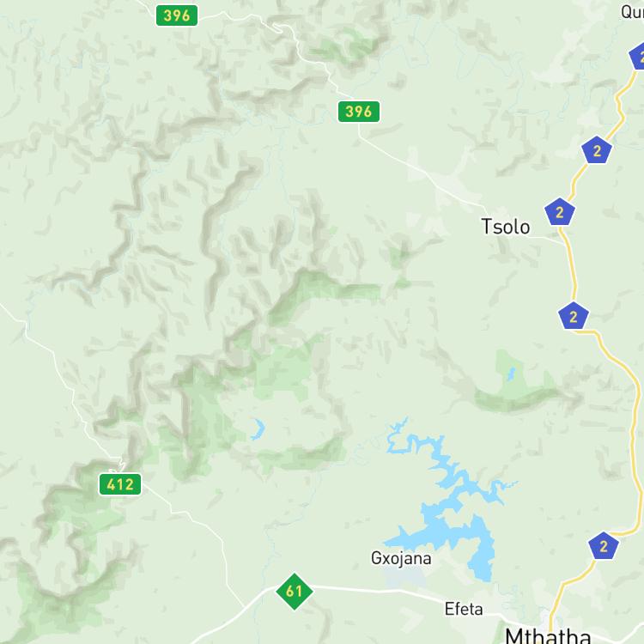Screen dimensions: 644x644
Task: Click the partial Qumbu label at top right
Action: [x=633, y=12]
